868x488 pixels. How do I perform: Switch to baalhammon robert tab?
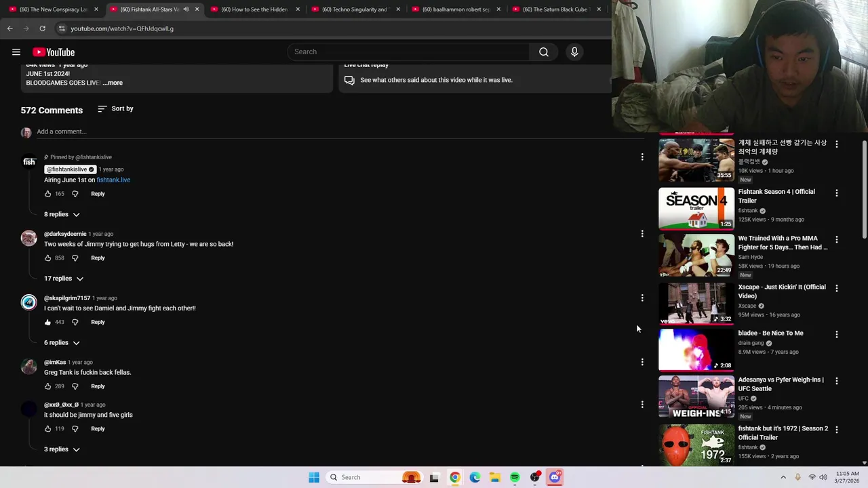pyautogui.click(x=456, y=9)
